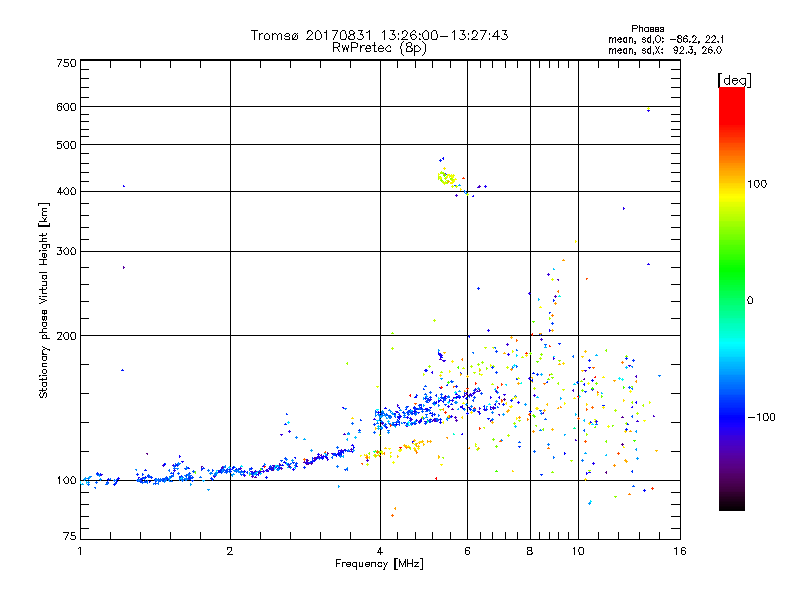The width and height of the screenshot is (800, 600).
Task: Click the red top of the color bar
Action: [x=731, y=93]
